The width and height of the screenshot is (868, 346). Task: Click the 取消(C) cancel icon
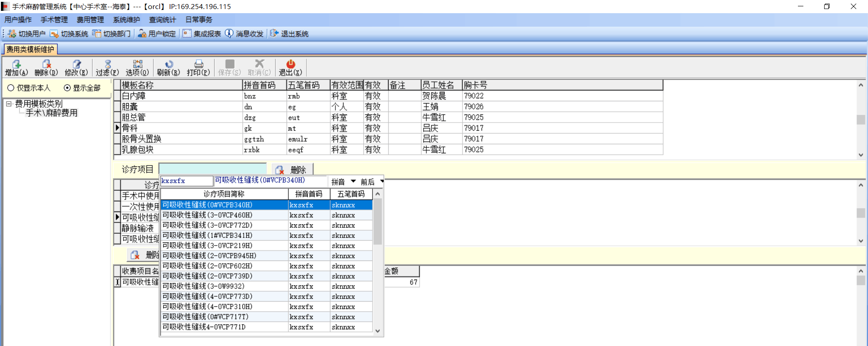(259, 64)
